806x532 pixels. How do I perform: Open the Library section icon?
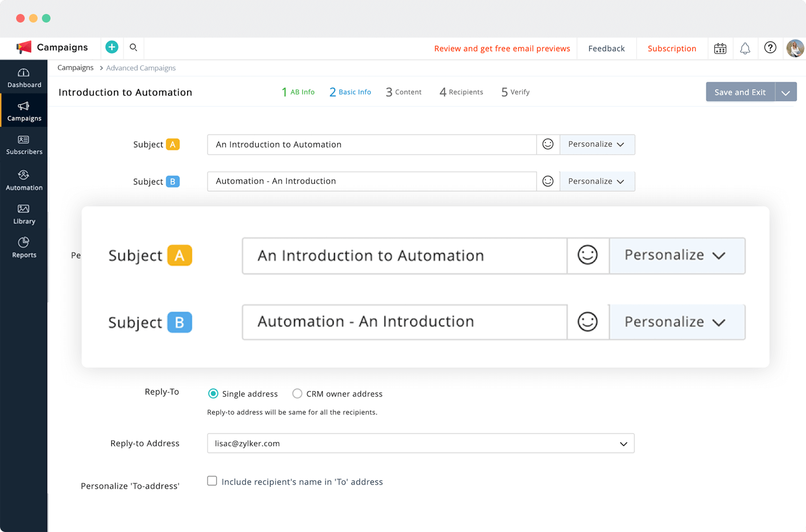(x=24, y=214)
